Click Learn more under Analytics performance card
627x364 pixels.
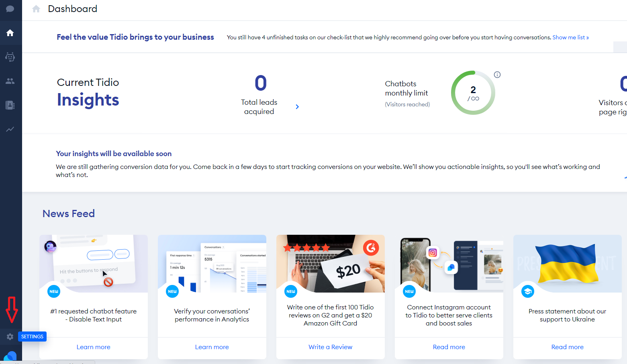coord(212,347)
